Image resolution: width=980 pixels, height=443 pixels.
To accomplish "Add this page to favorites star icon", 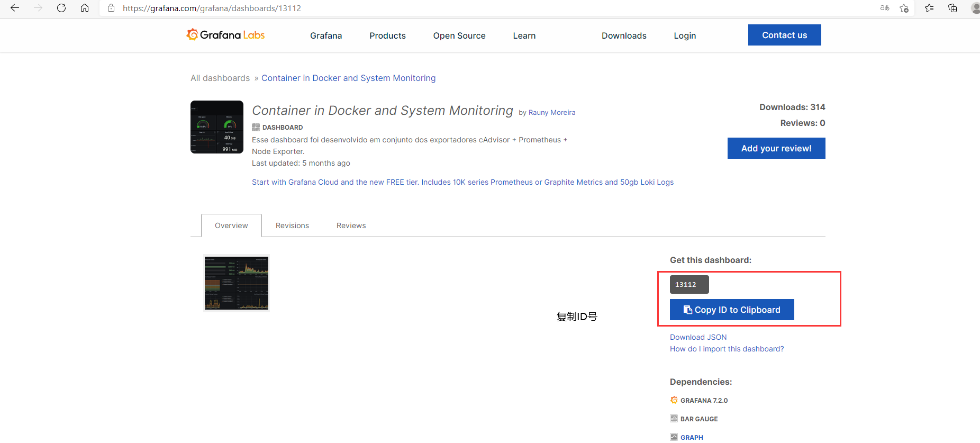I will pyautogui.click(x=904, y=8).
